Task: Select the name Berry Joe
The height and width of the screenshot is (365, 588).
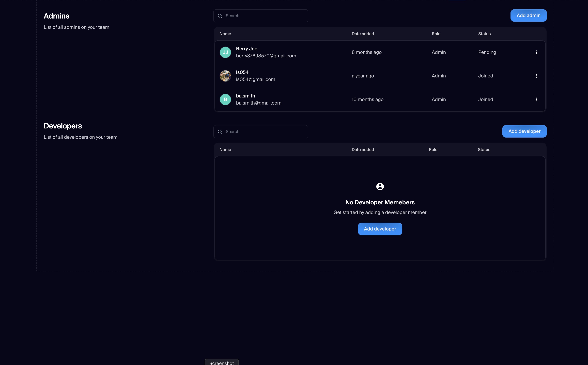Action: (x=246, y=49)
